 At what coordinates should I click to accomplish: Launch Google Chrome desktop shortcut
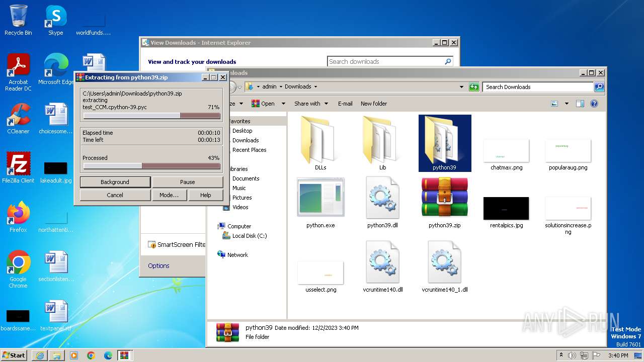click(18, 269)
